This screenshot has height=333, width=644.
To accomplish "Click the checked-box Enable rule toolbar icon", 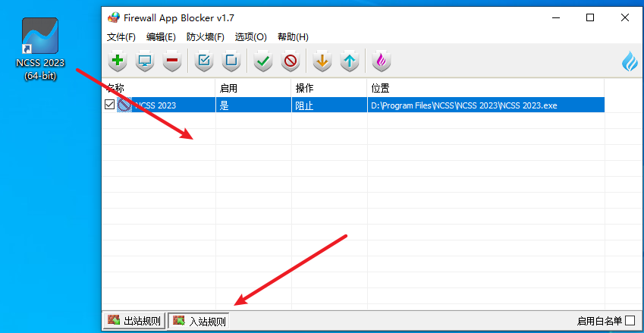I will [203, 61].
